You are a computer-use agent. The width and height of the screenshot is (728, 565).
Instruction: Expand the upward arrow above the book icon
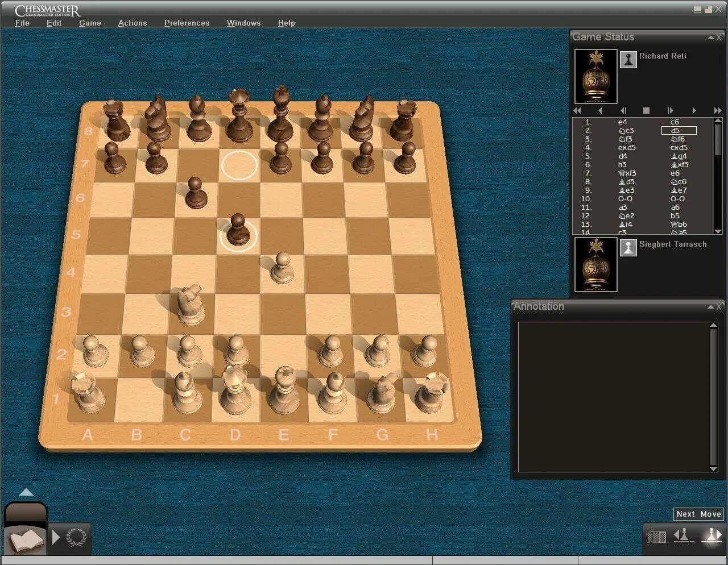click(26, 492)
